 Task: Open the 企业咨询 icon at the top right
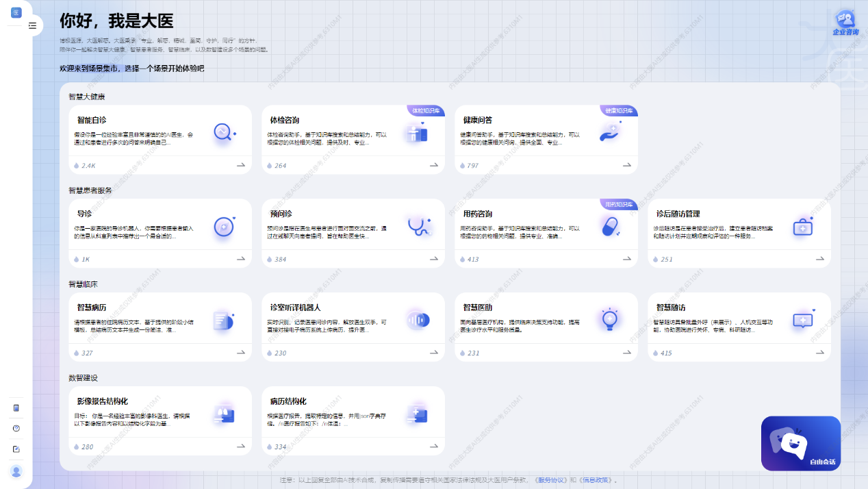tap(845, 23)
